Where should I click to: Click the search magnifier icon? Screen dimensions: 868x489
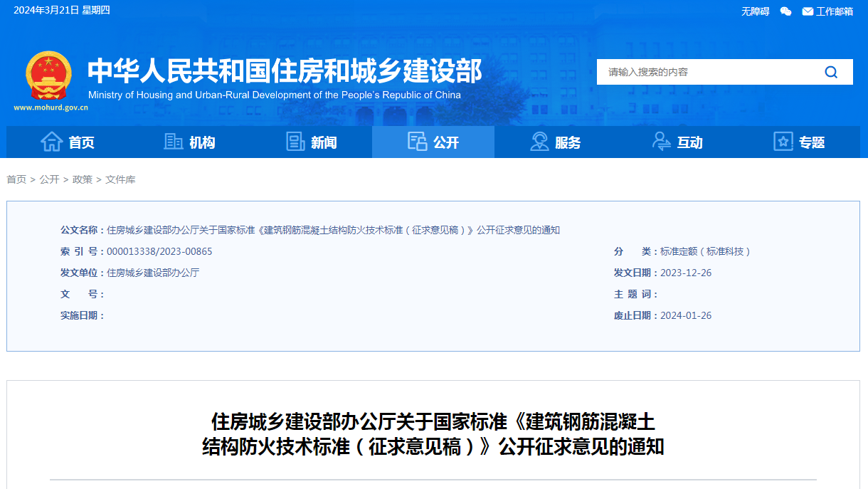click(x=830, y=72)
